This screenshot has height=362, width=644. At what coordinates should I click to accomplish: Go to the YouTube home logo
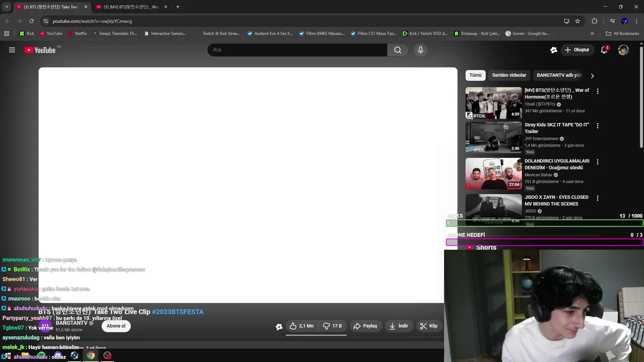click(x=40, y=50)
